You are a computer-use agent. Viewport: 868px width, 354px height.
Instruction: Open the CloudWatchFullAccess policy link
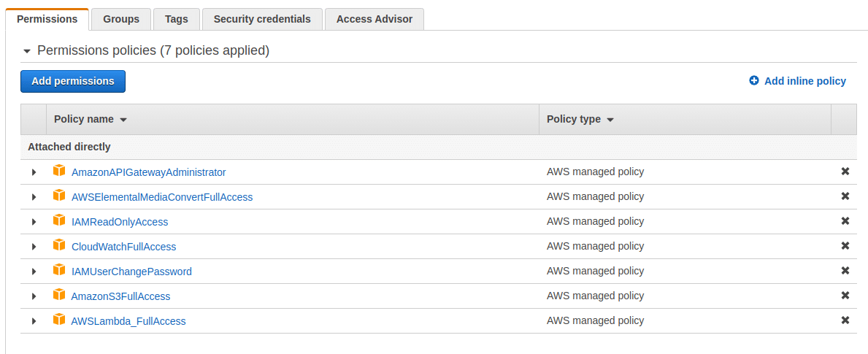(124, 247)
